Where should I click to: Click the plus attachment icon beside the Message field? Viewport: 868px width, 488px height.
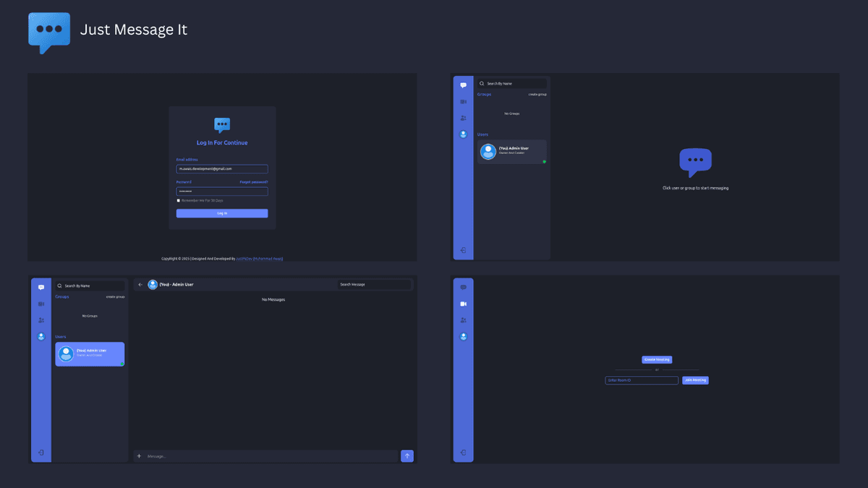point(140,456)
